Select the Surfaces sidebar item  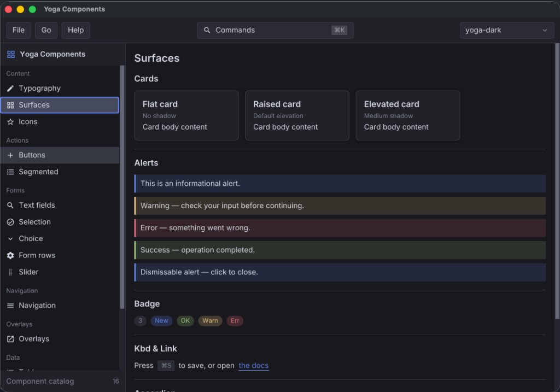[60, 105]
